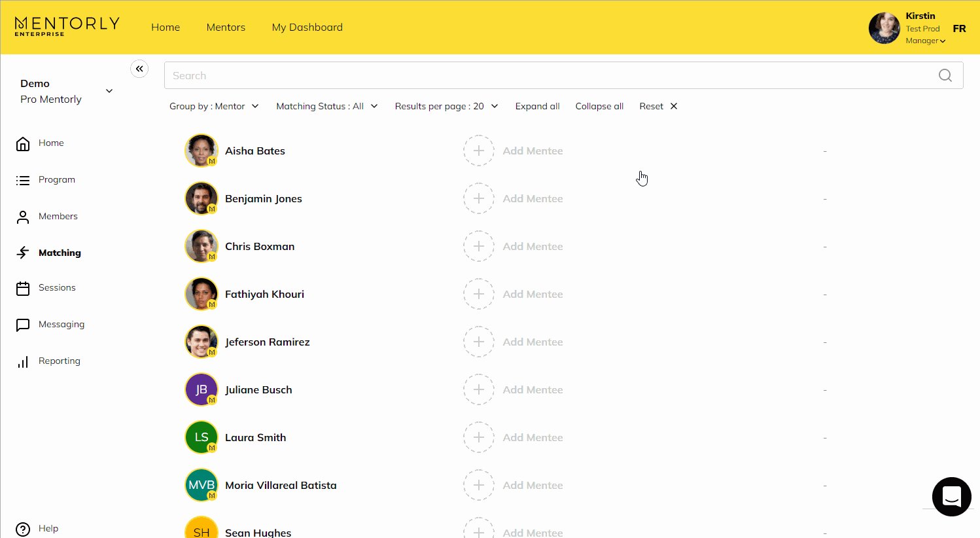The width and height of the screenshot is (980, 538).
Task: Switch language to FR
Action: click(x=959, y=29)
